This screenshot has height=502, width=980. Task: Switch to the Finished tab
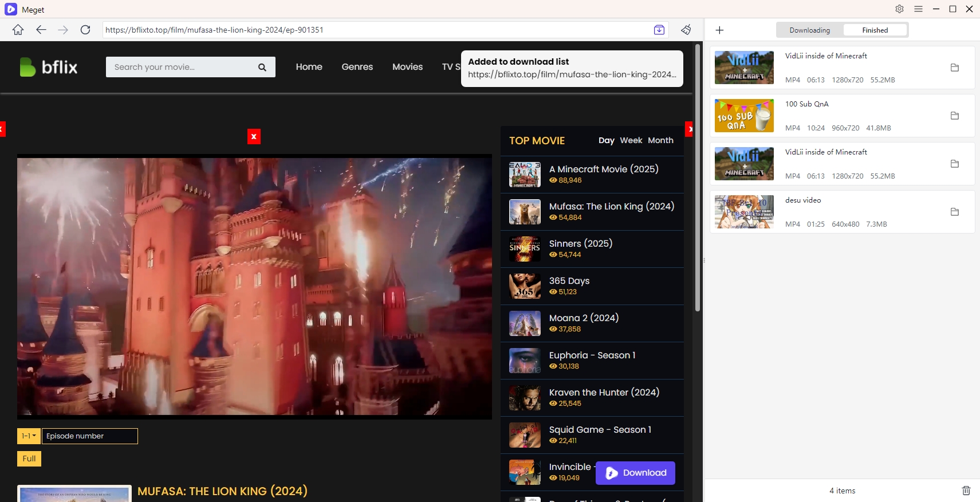[875, 30]
